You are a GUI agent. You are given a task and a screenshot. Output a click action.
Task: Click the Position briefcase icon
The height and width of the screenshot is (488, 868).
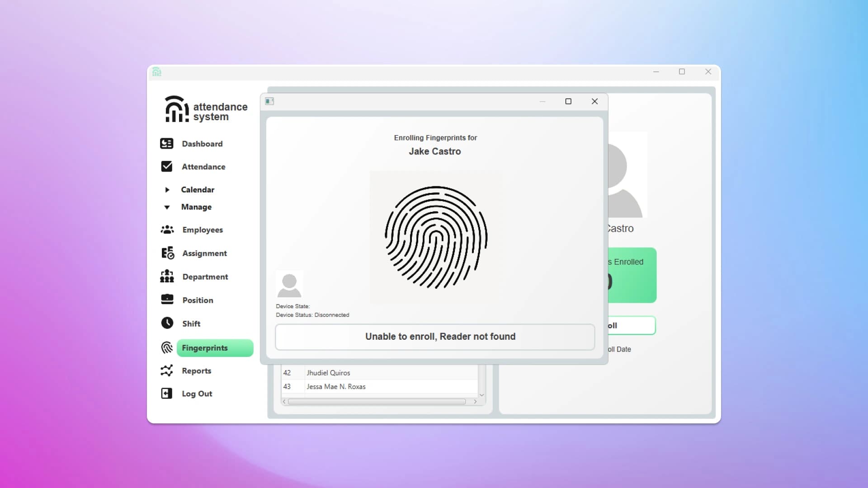tap(167, 299)
